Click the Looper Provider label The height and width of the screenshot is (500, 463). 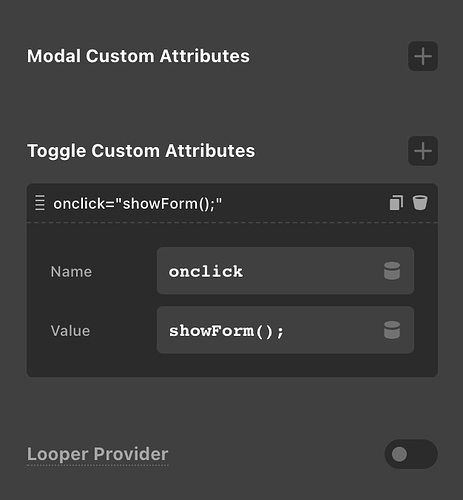pos(98,454)
